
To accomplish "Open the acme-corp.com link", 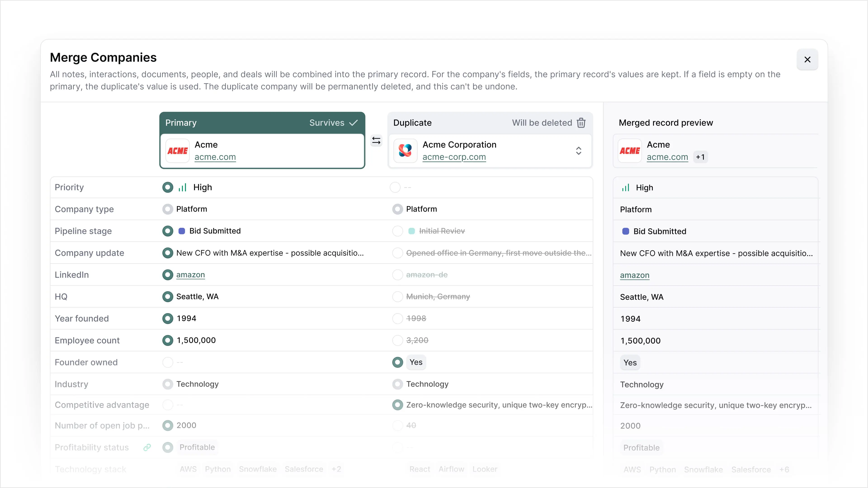I will tap(454, 157).
